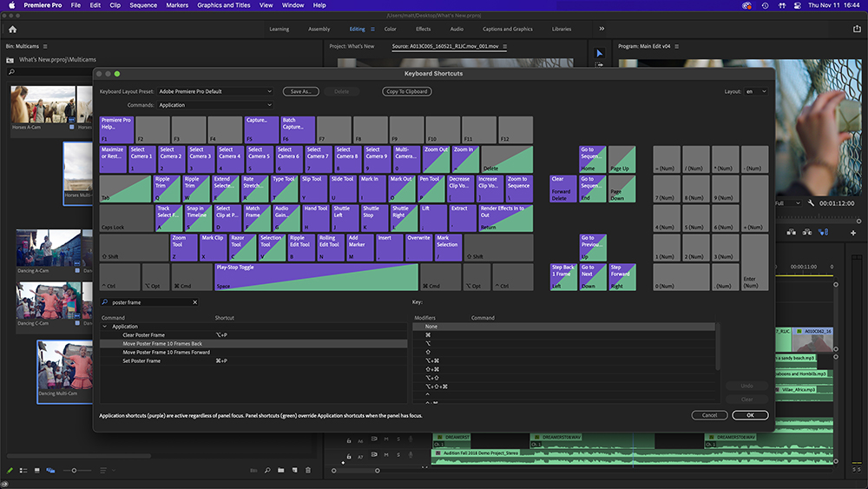
Task: Mute audio track A7
Action: 386,454
